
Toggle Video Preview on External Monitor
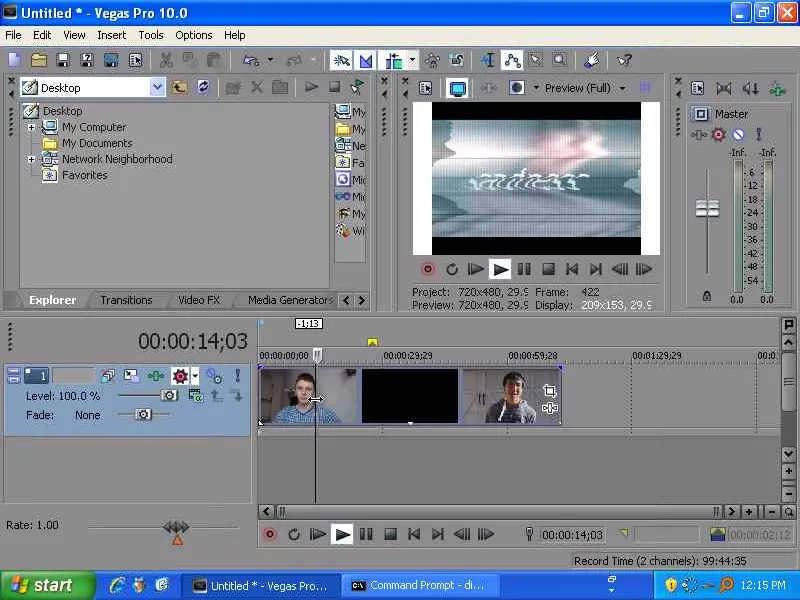pyautogui.click(x=457, y=88)
